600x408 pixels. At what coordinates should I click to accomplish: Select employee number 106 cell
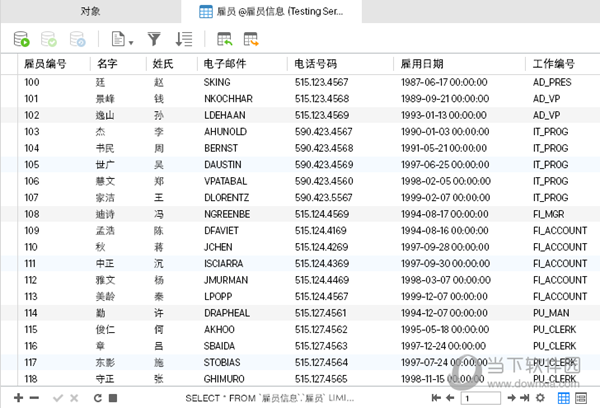point(32,181)
